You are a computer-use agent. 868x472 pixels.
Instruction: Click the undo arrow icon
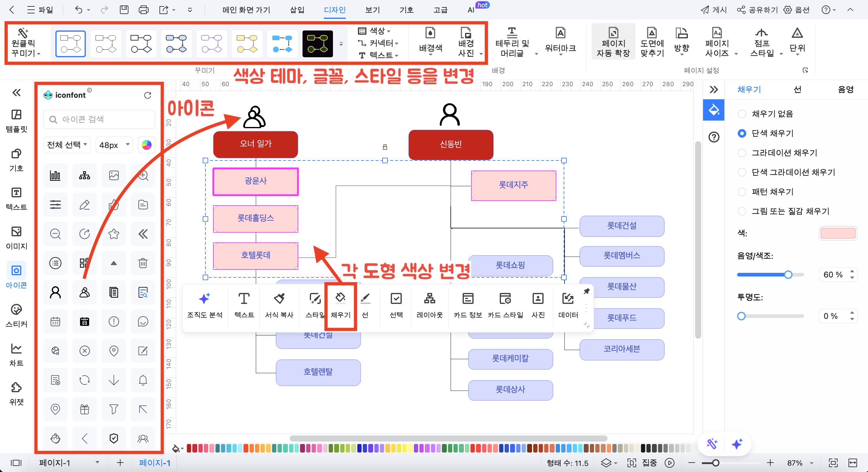[78, 10]
